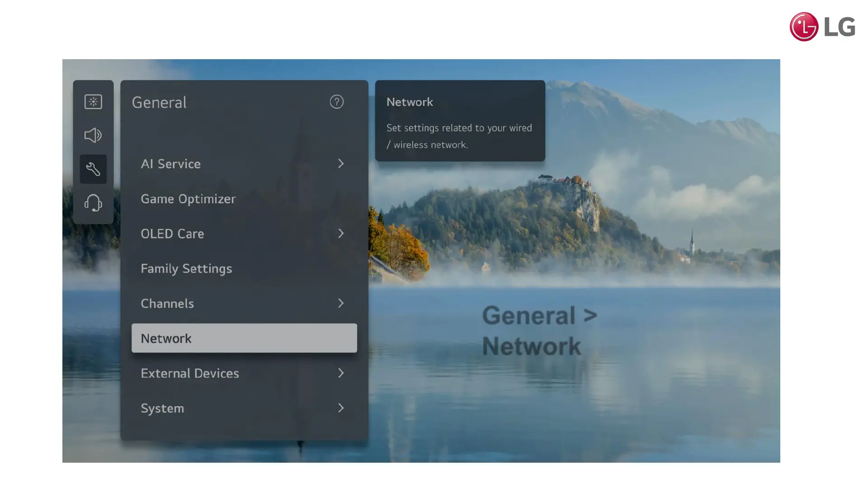Open the Channels menu label
The height and width of the screenshot is (488, 868).
pos(167,304)
